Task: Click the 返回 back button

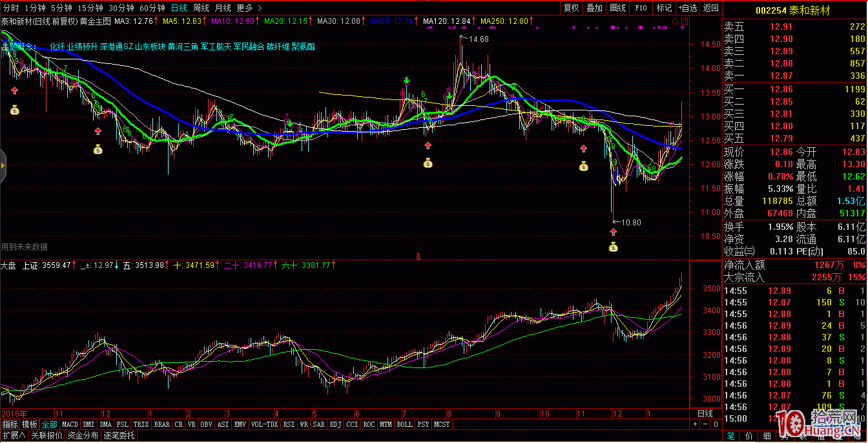Action: pyautogui.click(x=710, y=8)
